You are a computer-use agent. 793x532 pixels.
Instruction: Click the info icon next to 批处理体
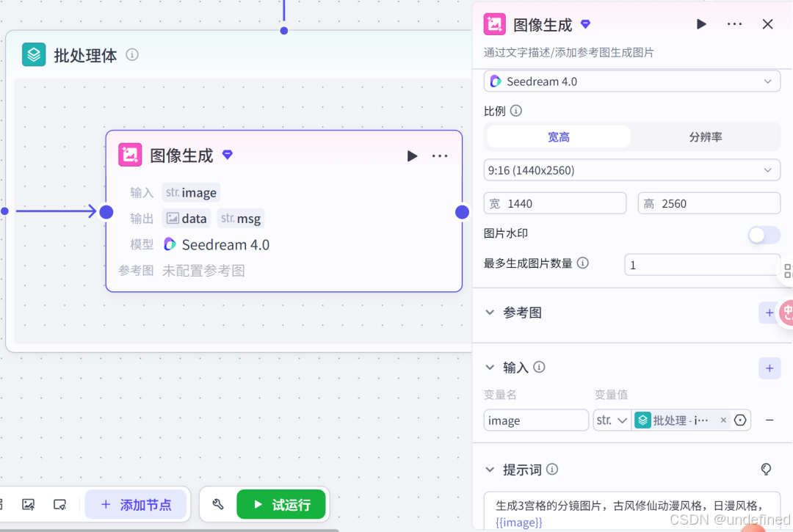tap(132, 54)
